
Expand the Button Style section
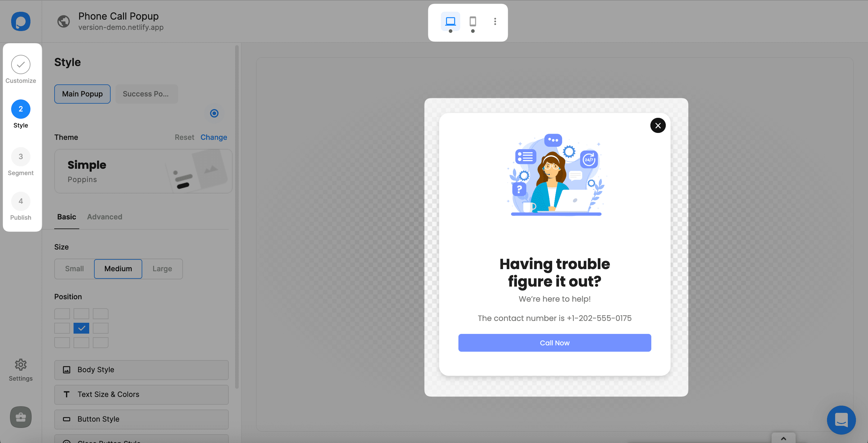click(x=141, y=419)
